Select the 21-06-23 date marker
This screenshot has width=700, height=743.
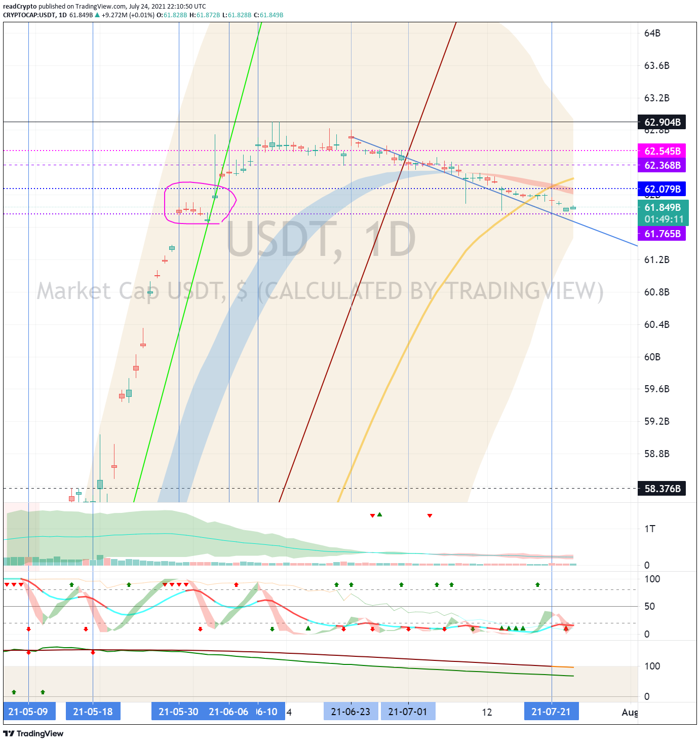(x=351, y=712)
